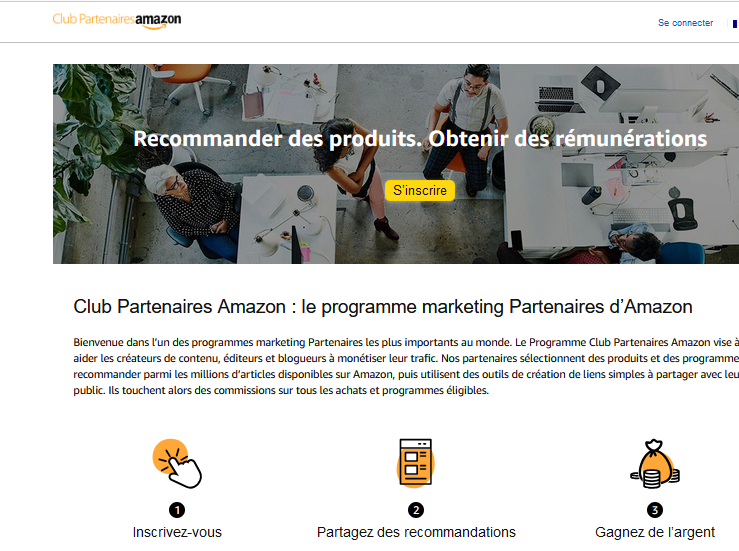Click the Recommander des produits banner headline

pos(420,139)
